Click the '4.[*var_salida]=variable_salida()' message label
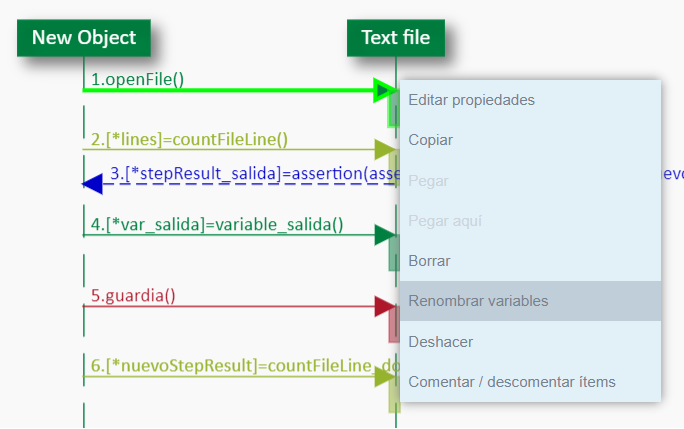Viewport: 684px width, 429px height. [x=217, y=225]
